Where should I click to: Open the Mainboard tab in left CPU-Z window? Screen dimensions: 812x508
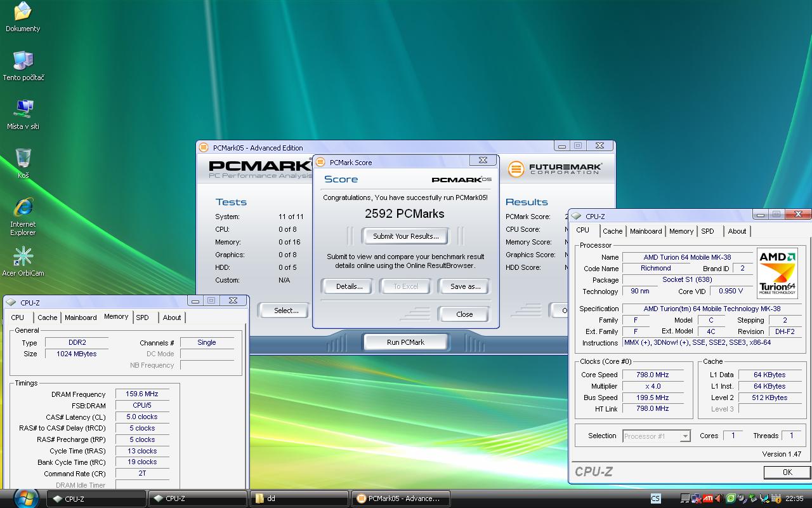click(x=81, y=317)
